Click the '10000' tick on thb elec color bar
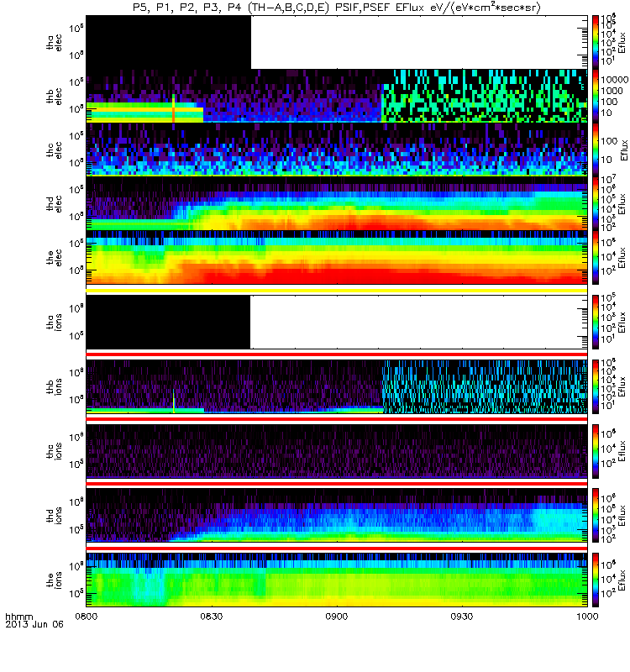This screenshot has width=630, height=672. coord(615,80)
